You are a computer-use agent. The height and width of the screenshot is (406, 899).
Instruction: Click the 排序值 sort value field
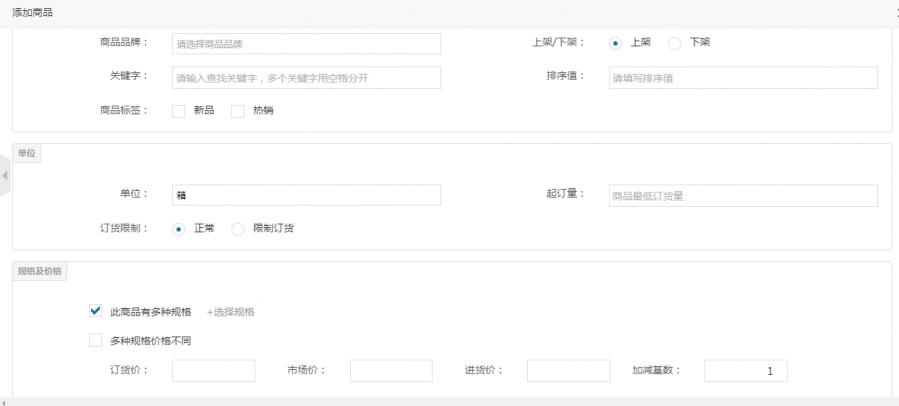click(x=742, y=78)
